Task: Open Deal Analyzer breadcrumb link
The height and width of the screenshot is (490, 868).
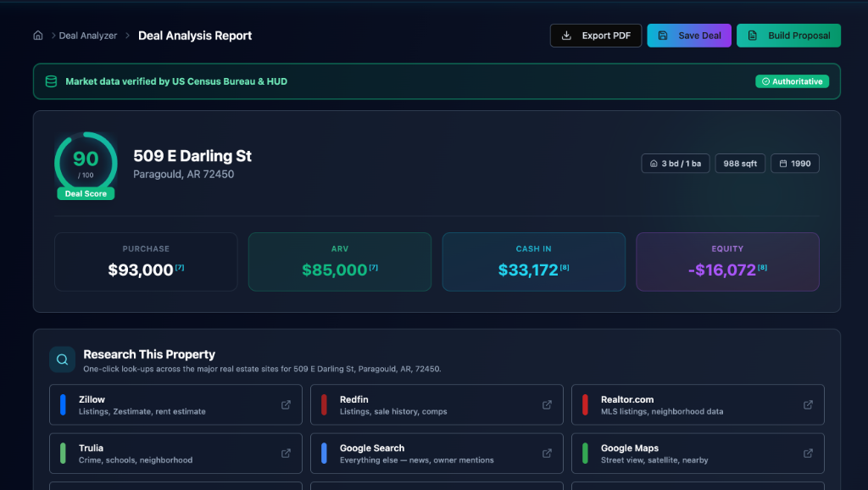Action: pos(88,36)
